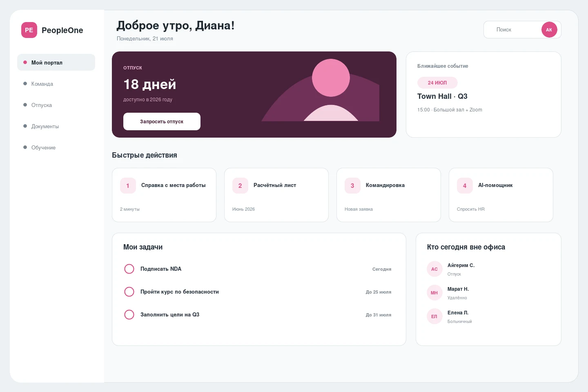The width and height of the screenshot is (588, 392).
Task: Select Мой портал in sidebar
Action: click(56, 62)
